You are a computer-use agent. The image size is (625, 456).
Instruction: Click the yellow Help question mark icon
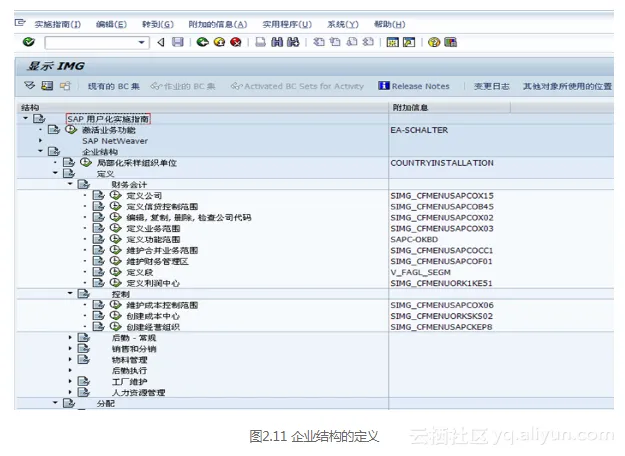(x=434, y=42)
